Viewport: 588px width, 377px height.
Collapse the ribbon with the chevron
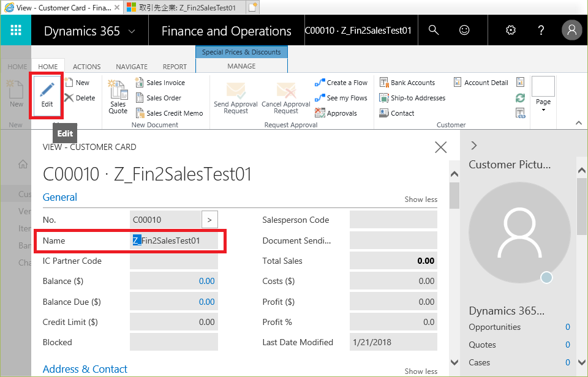[x=579, y=123]
